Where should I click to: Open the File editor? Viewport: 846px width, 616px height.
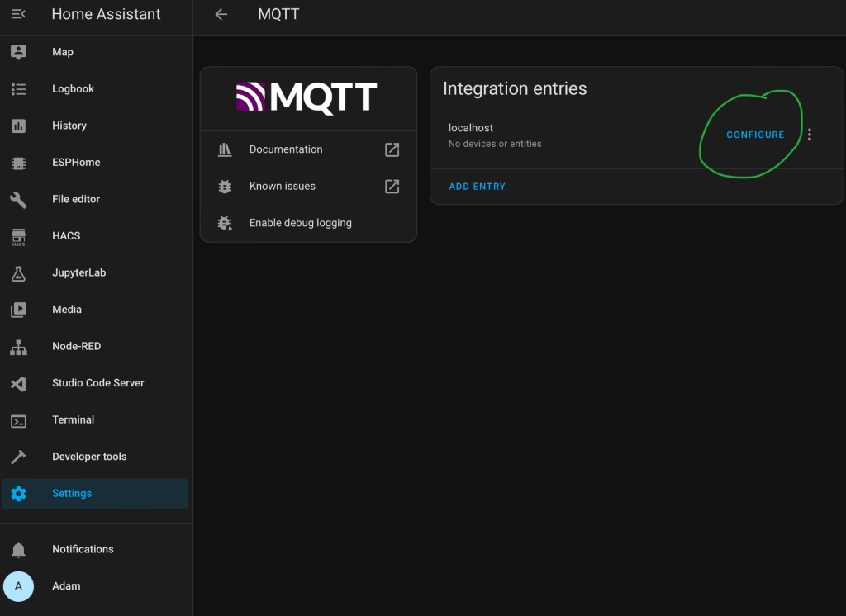[x=77, y=199]
